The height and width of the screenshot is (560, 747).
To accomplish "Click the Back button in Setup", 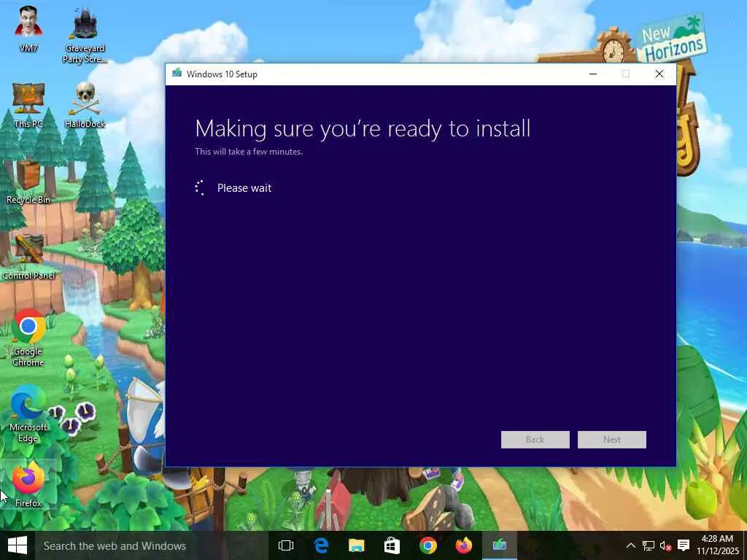I will tap(535, 440).
